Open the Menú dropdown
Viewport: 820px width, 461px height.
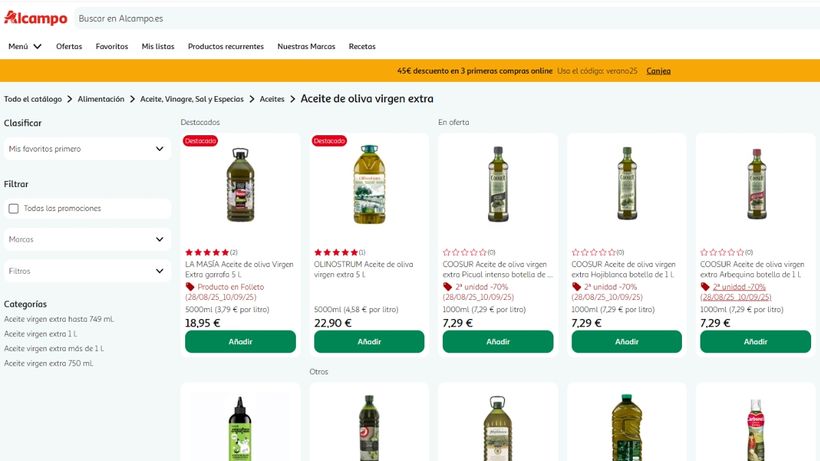pyautogui.click(x=25, y=46)
